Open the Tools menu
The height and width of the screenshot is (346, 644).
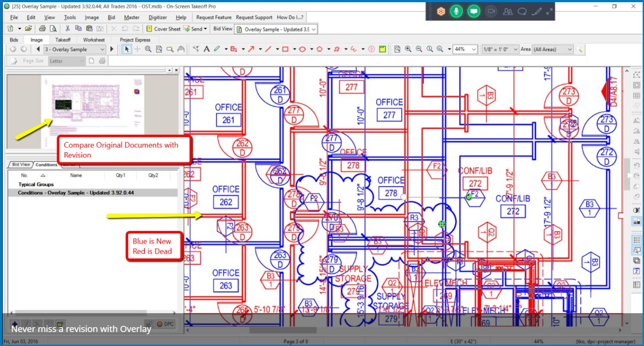pyautogui.click(x=70, y=17)
